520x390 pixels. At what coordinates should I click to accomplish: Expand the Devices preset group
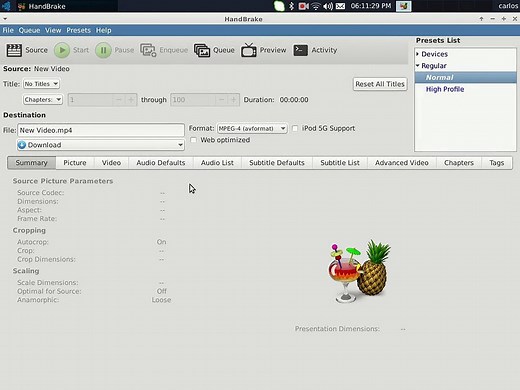click(x=417, y=54)
